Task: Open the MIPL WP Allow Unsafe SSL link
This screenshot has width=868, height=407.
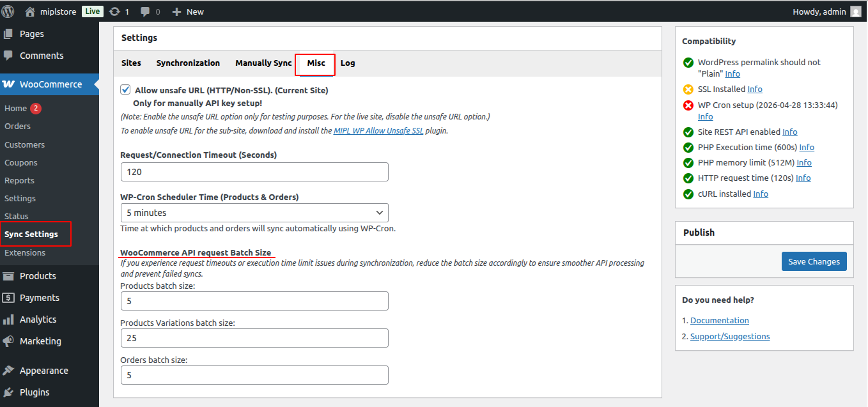Action: [x=378, y=130]
